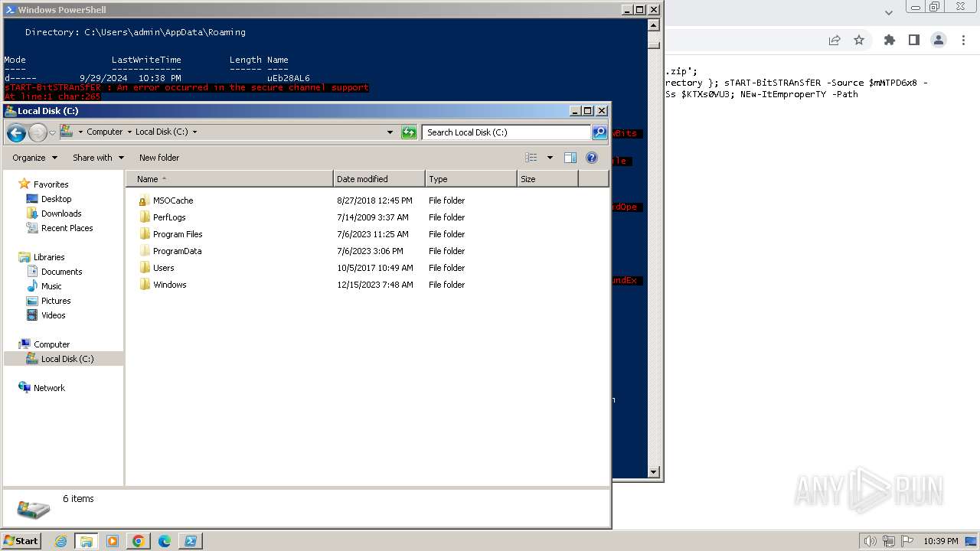Image resolution: width=980 pixels, height=551 pixels.
Task: Click the taskbar clock showing 10:39 PM
Action: tap(940, 541)
